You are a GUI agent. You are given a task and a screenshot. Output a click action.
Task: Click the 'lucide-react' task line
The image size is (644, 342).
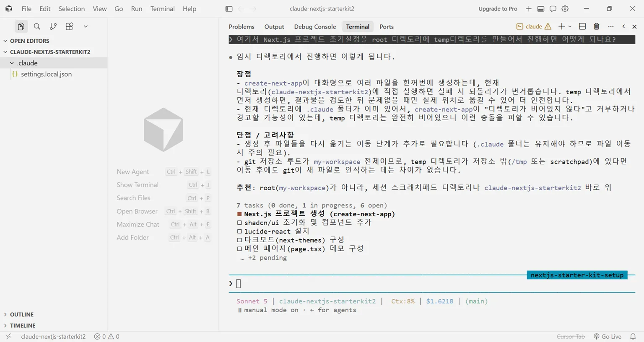pyautogui.click(x=273, y=231)
